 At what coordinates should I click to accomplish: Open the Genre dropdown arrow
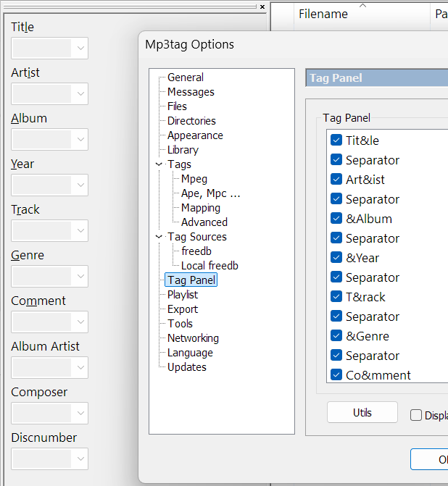click(80, 276)
